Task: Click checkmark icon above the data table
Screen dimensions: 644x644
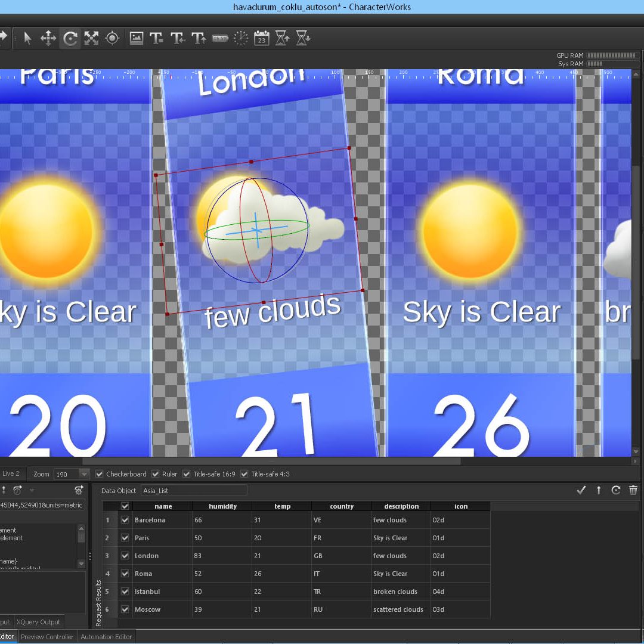Action: click(581, 490)
